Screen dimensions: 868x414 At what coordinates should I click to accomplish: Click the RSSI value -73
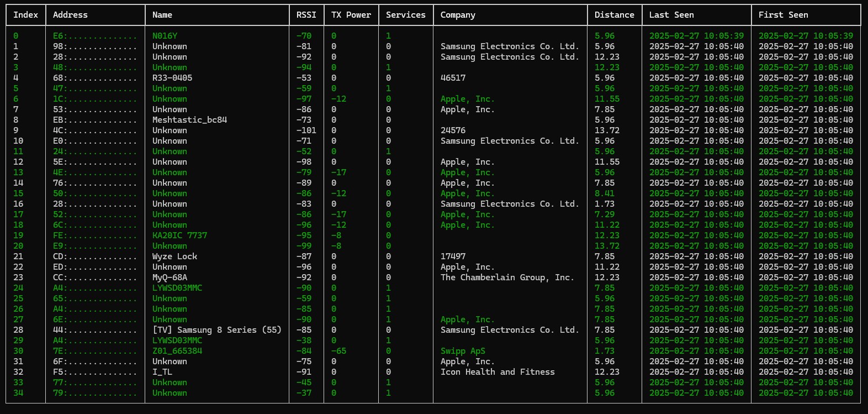tap(304, 120)
